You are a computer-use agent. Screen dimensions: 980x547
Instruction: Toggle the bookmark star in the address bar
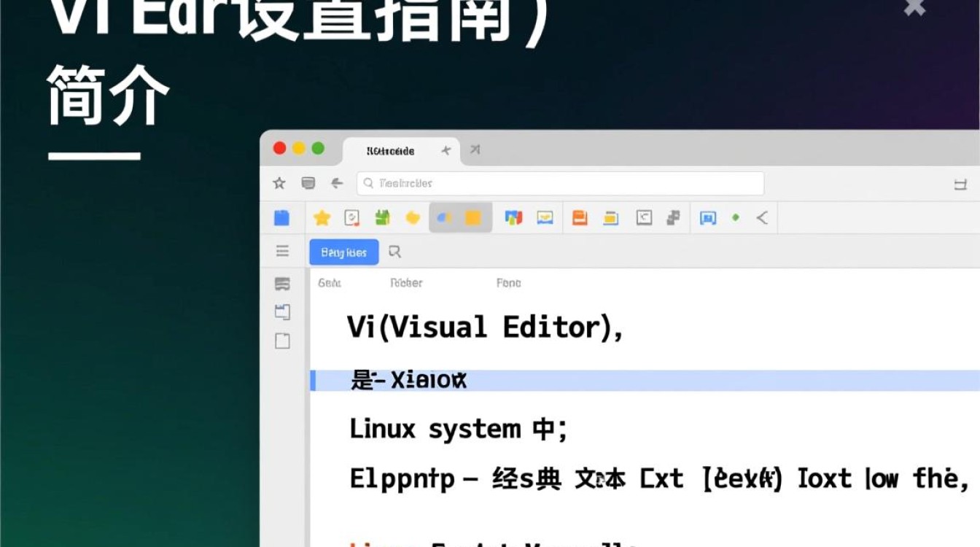pyautogui.click(x=279, y=183)
